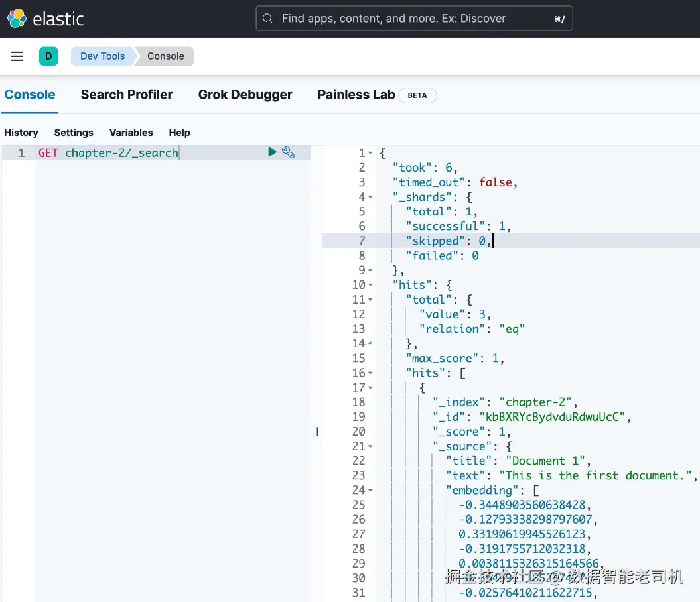The image size is (700, 602).
Task: Click the green D space avatar
Action: click(48, 56)
